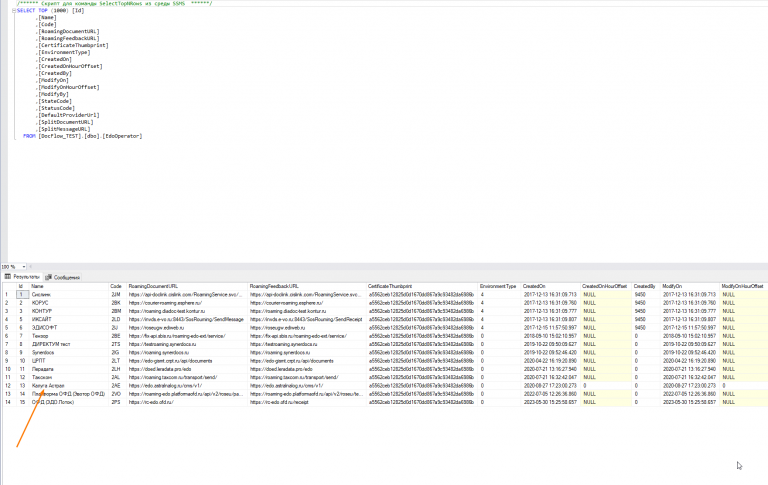Select RoamingFeedbackURL ending in SosRouming/SendReceipt
768x485 pixels.
tap(307, 319)
